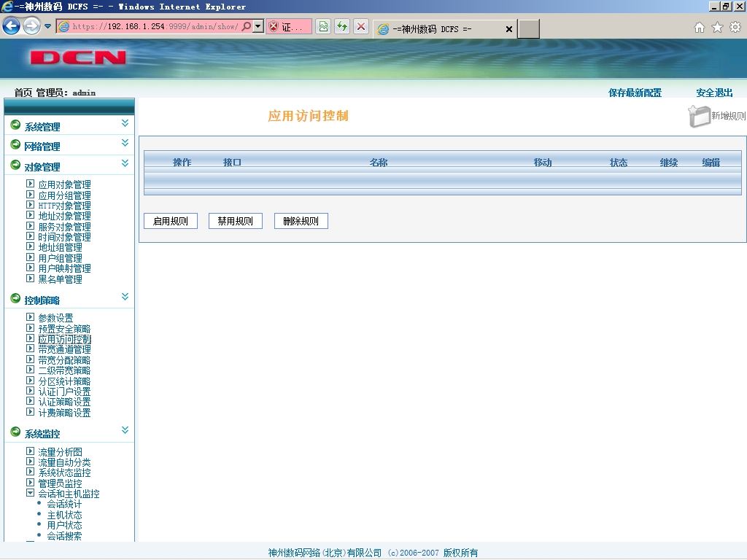The height and width of the screenshot is (560, 747).
Task: Click the green icon beside 控制策略
Action: [15, 298]
